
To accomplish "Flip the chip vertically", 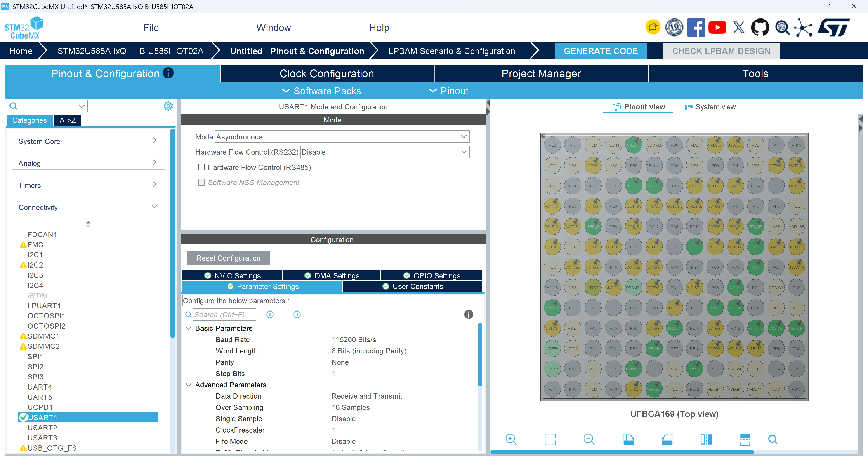I will pos(745,439).
